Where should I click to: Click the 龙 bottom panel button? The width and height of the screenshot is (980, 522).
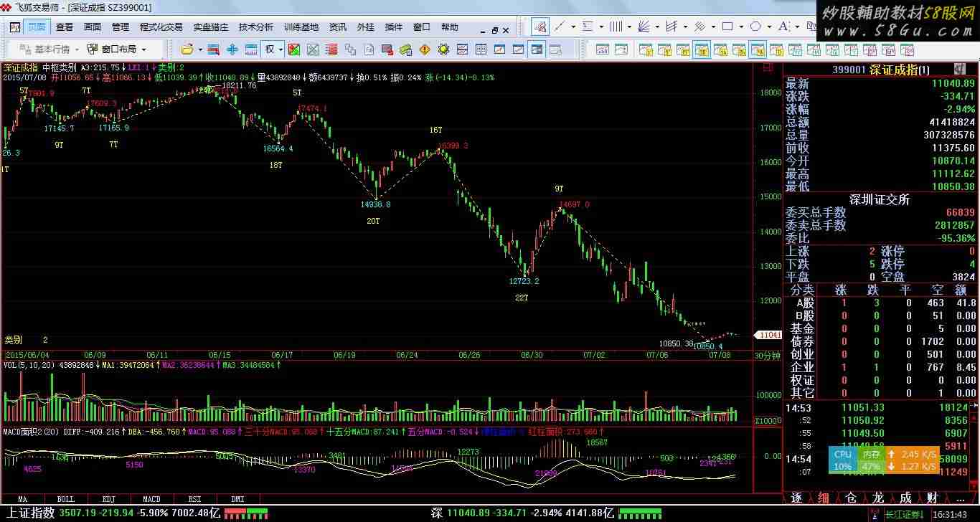(x=878, y=498)
